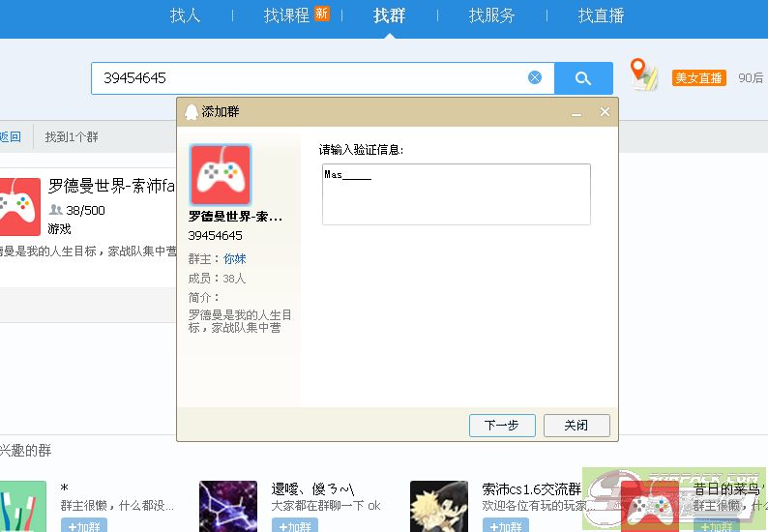Click the 关闭 button in the dialog

point(576,426)
